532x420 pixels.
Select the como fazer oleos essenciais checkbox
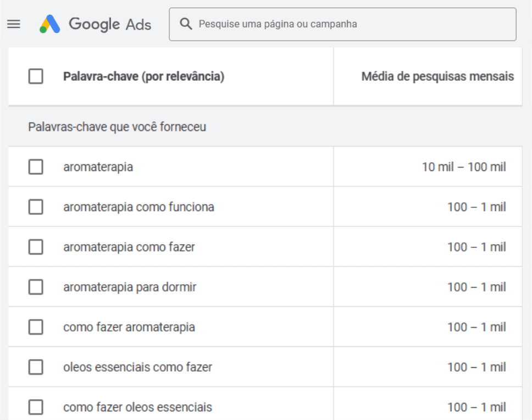36,407
